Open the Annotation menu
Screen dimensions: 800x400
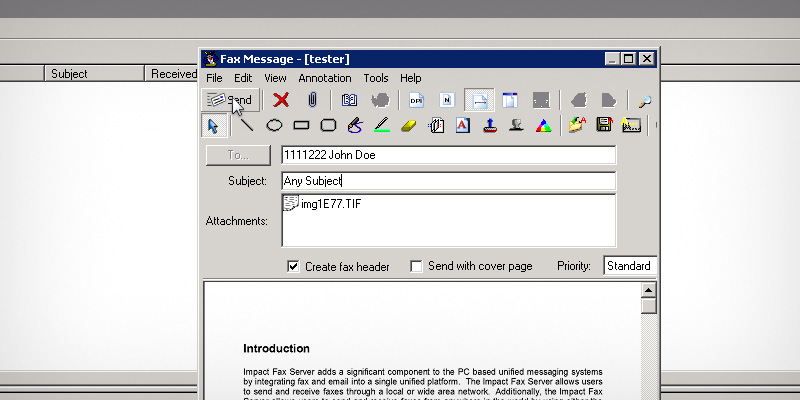[x=324, y=78]
